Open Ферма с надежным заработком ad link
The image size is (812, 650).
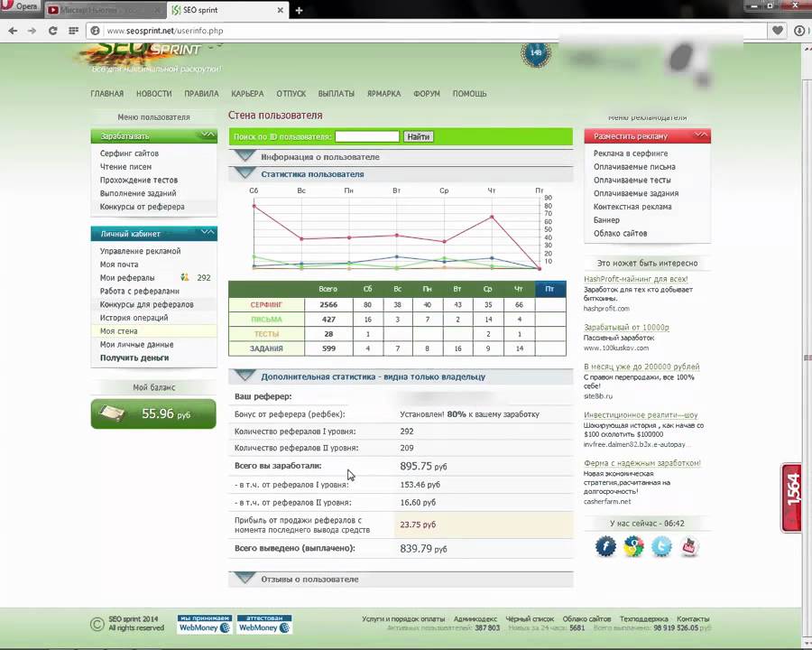(642, 463)
